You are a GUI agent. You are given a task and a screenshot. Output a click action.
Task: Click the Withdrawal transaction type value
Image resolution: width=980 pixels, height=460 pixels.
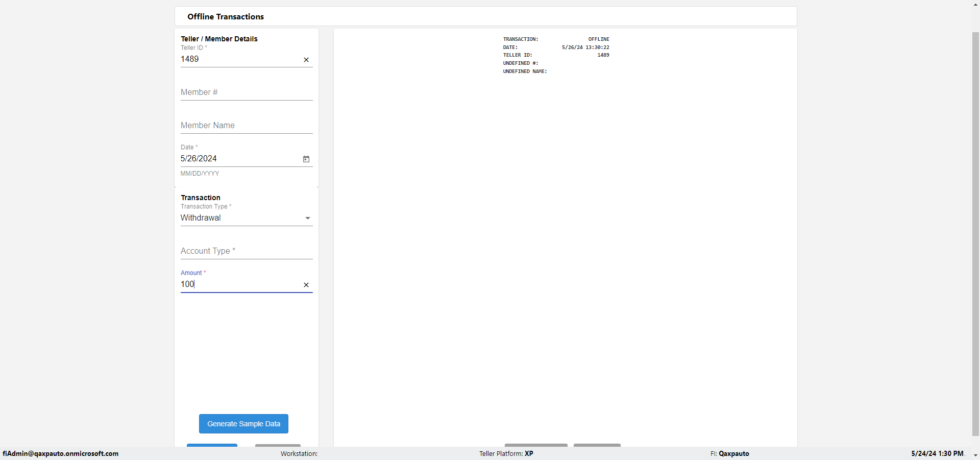pos(201,217)
